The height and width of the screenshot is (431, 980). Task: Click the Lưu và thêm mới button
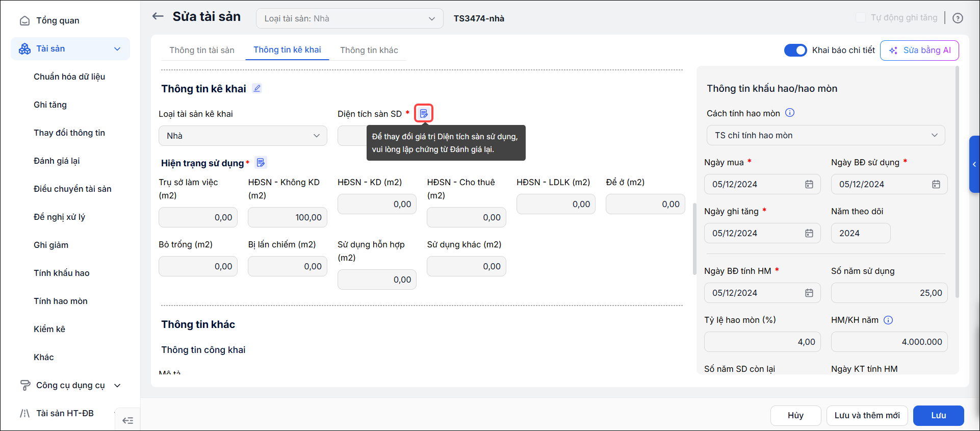tap(867, 415)
